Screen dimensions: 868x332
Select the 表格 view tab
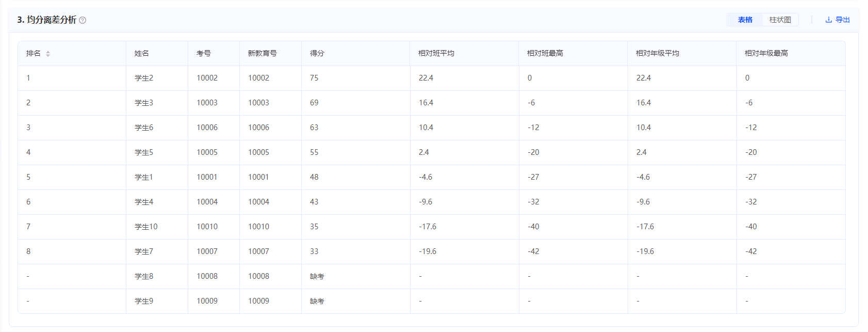click(745, 20)
